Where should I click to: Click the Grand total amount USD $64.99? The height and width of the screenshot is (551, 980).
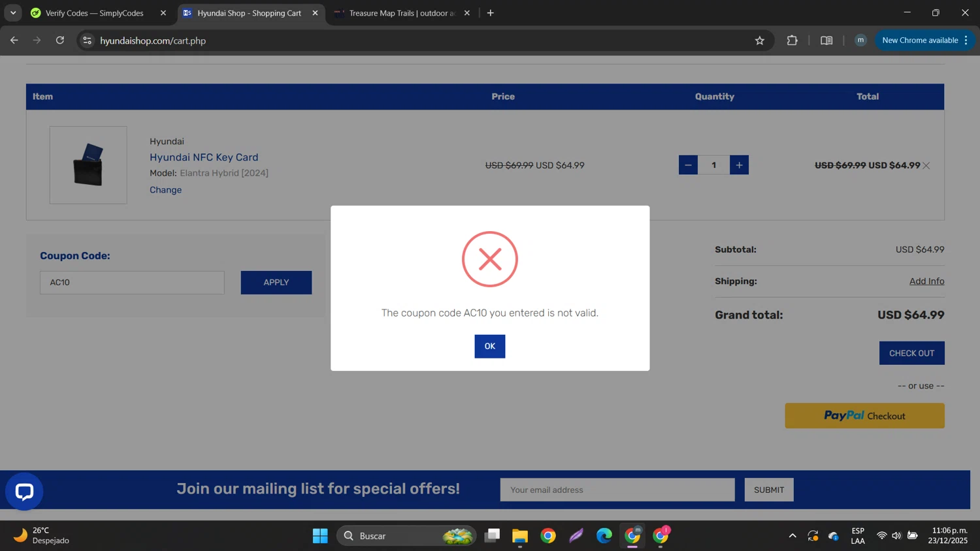tap(911, 315)
